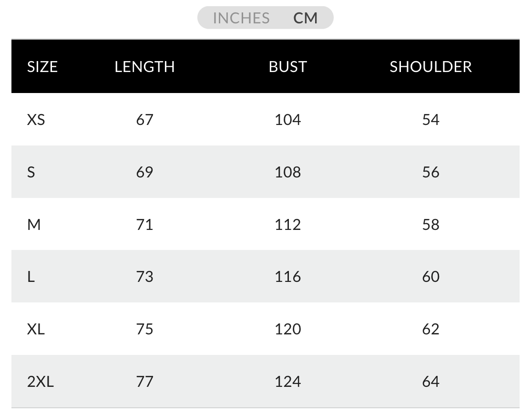The image size is (532, 415).
Task: Click the LENGTH column header
Action: 144,67
